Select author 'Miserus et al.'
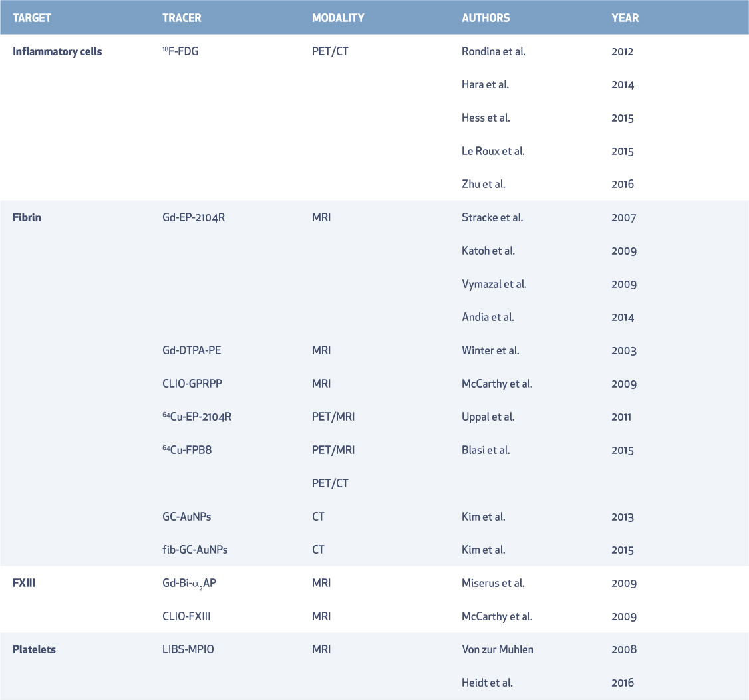The height and width of the screenshot is (700, 749). 493,583
